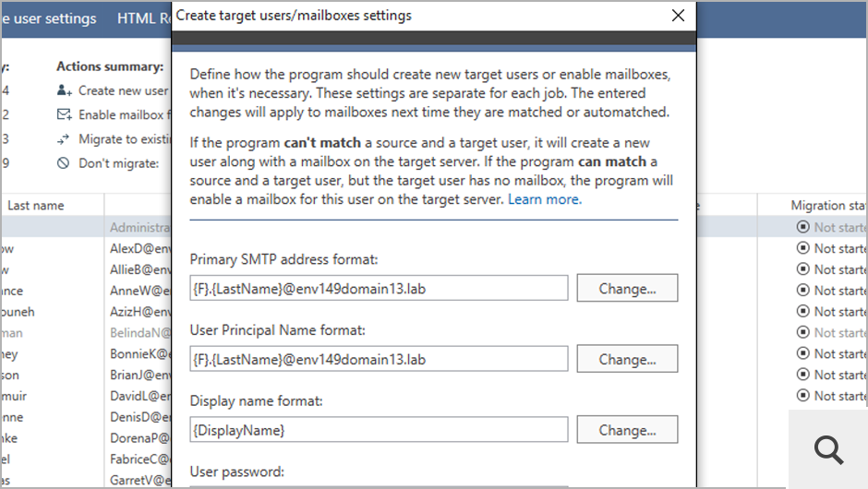This screenshot has height=489, width=868.
Task: Click the Don't migrate prohibited icon
Action: (64, 163)
